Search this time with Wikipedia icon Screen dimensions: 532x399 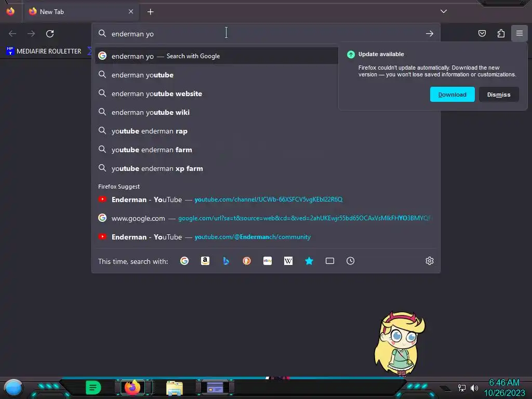coord(288,261)
